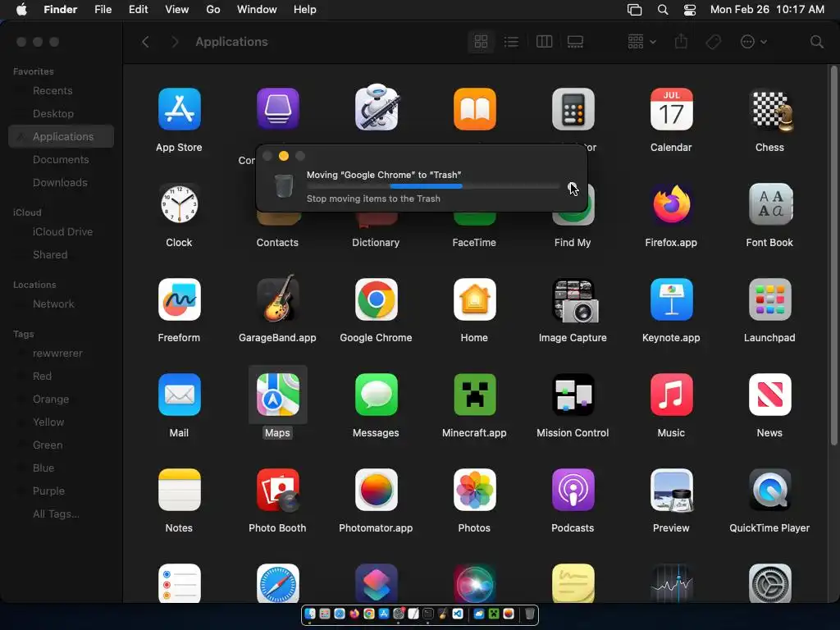Go back with the left chevron
The width and height of the screenshot is (840, 630).
[145, 42]
